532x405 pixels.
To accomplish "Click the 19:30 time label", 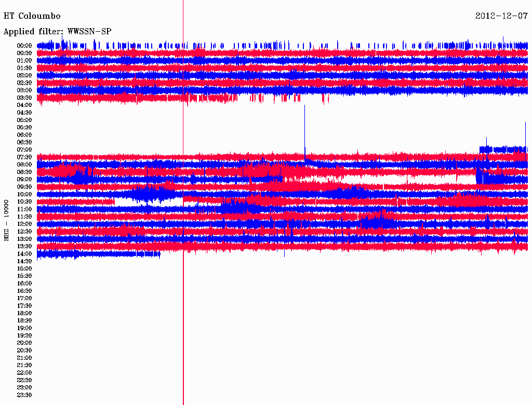I will (x=24, y=335).
